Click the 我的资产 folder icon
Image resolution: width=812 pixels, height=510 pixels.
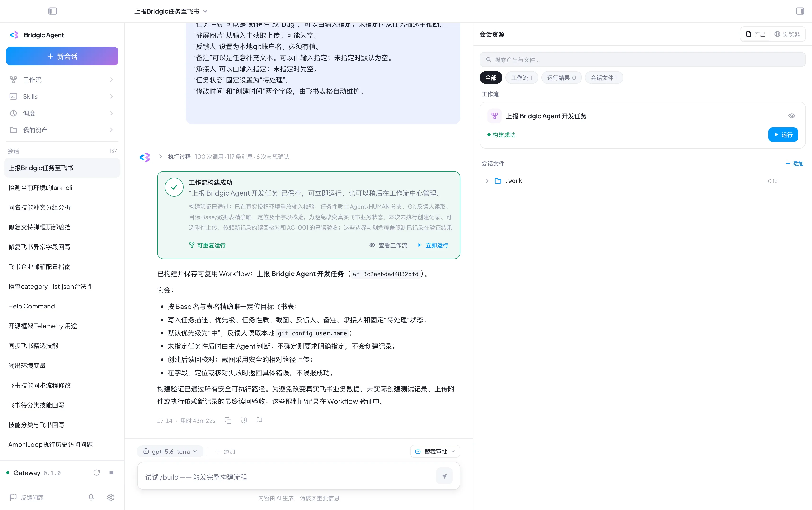[14, 130]
